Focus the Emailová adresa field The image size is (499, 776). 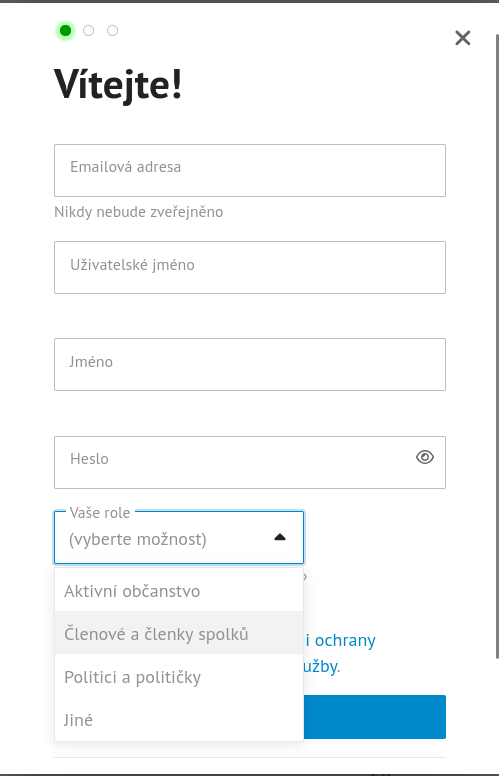coord(250,170)
